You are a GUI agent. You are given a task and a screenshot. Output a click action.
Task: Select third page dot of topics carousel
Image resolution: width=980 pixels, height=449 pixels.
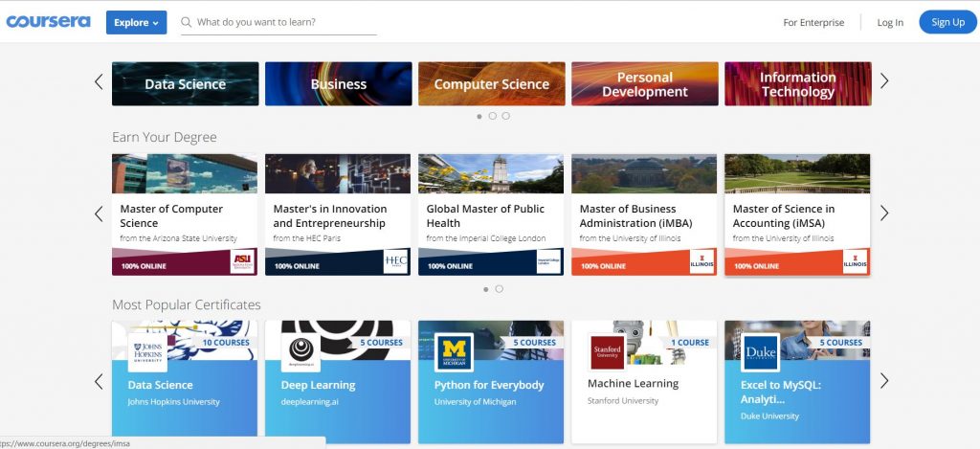click(505, 116)
